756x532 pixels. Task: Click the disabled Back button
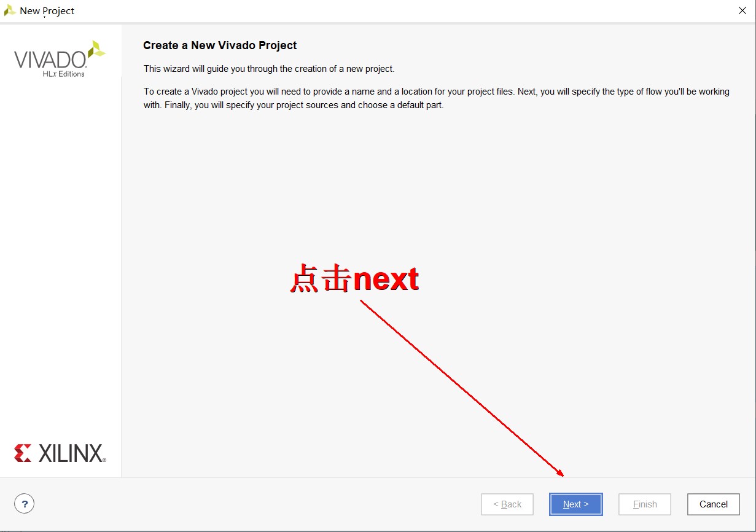pos(507,504)
